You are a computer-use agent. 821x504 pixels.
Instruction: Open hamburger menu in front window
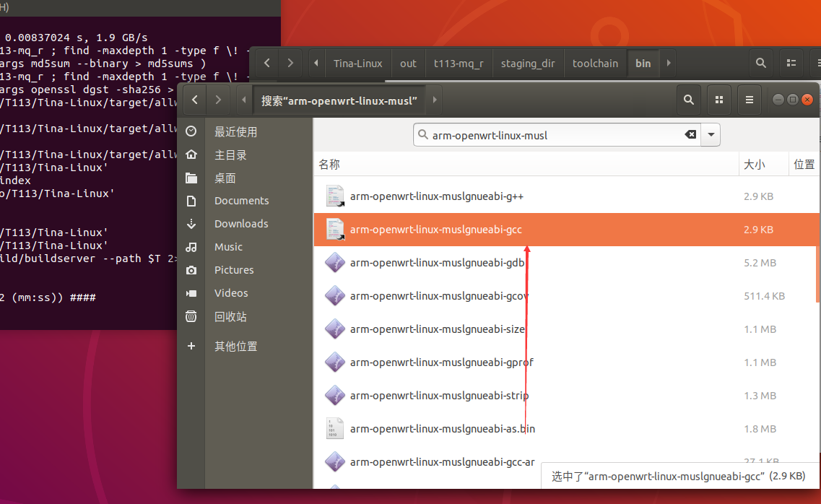pyautogui.click(x=750, y=100)
